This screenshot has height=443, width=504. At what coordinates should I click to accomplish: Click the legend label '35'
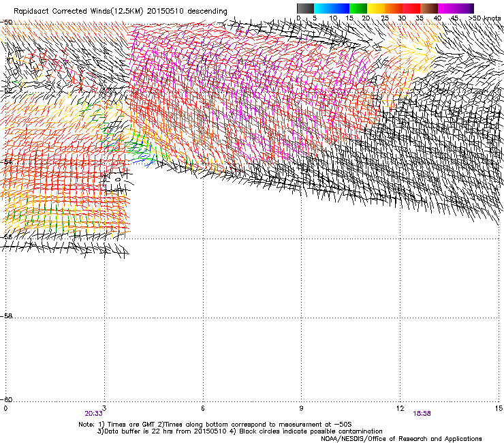coord(420,18)
